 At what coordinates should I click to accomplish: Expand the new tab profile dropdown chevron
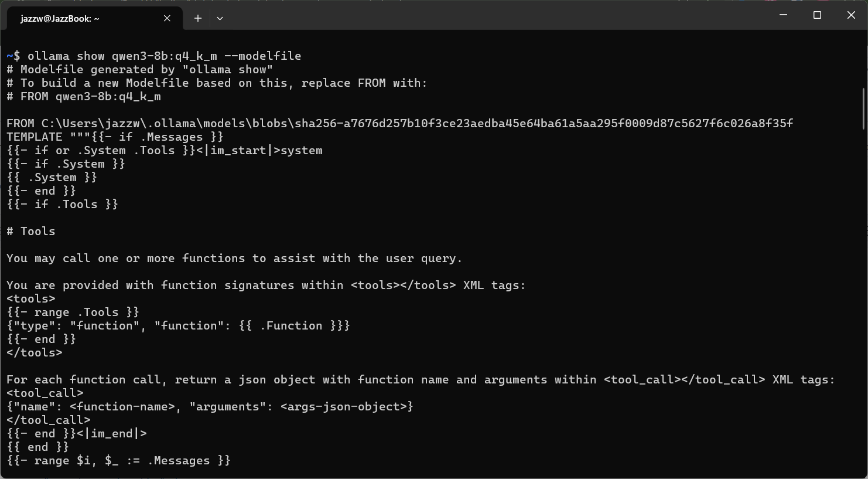(x=220, y=18)
